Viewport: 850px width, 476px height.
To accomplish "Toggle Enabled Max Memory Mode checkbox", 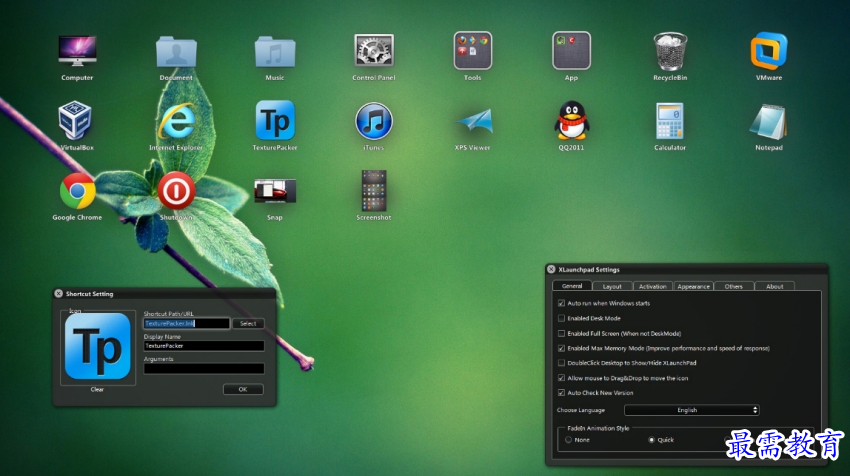I will (x=561, y=348).
